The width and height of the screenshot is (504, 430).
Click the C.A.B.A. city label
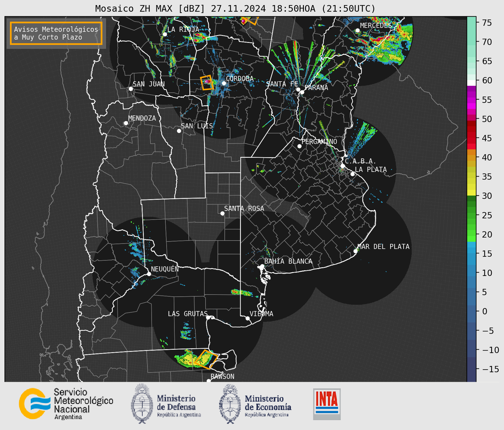361,161
